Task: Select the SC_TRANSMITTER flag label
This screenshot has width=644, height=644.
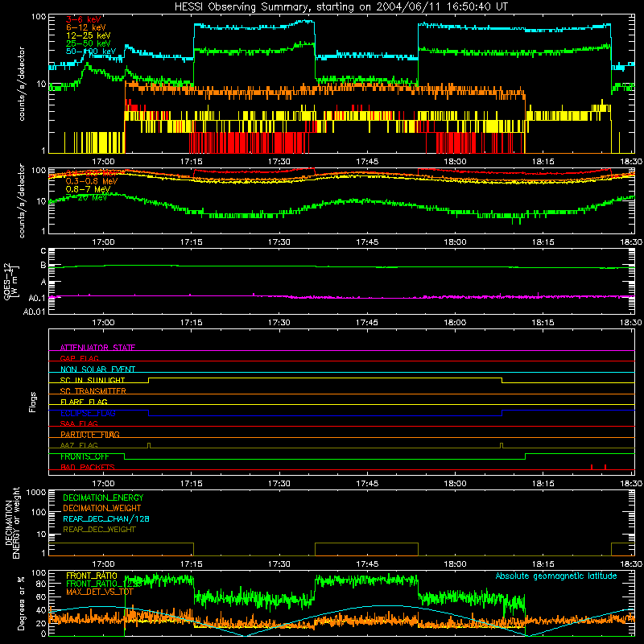Action: [93, 391]
